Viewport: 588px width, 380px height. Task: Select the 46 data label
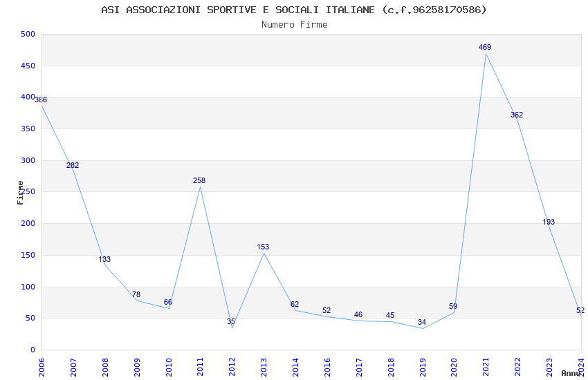point(358,314)
